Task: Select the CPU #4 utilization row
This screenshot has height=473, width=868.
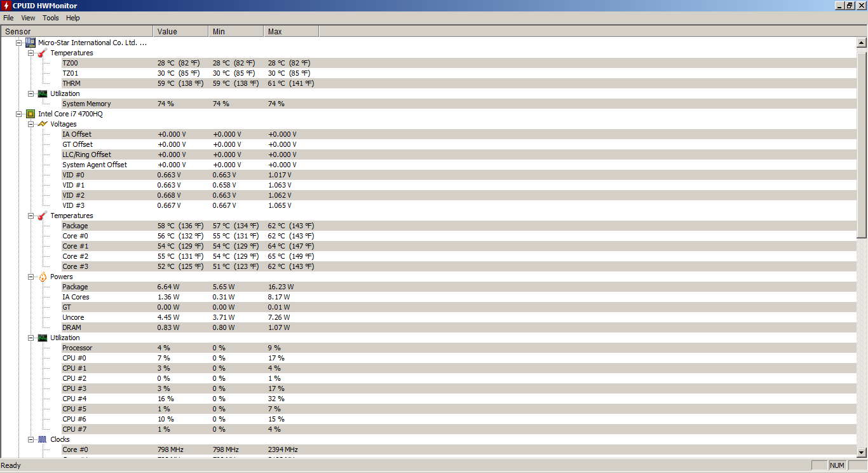Action: 458,399
